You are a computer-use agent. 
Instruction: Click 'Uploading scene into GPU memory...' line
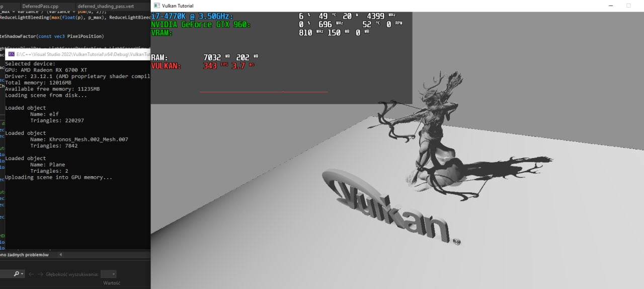pyautogui.click(x=58, y=177)
